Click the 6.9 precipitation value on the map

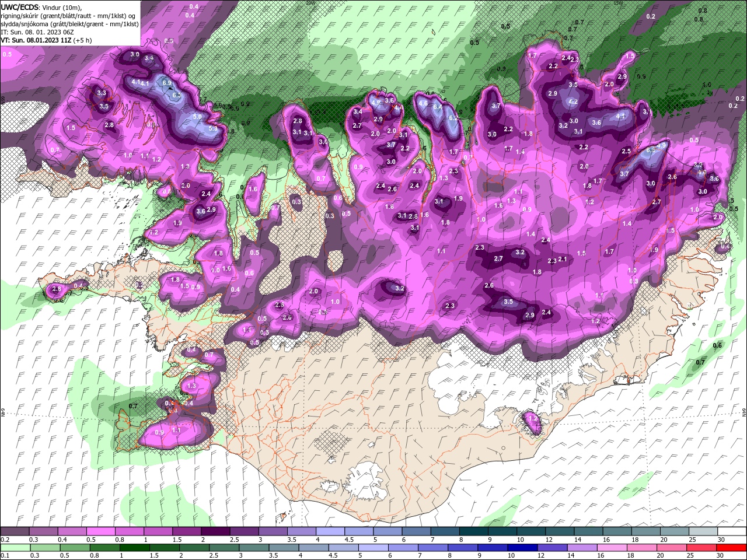click(x=166, y=83)
